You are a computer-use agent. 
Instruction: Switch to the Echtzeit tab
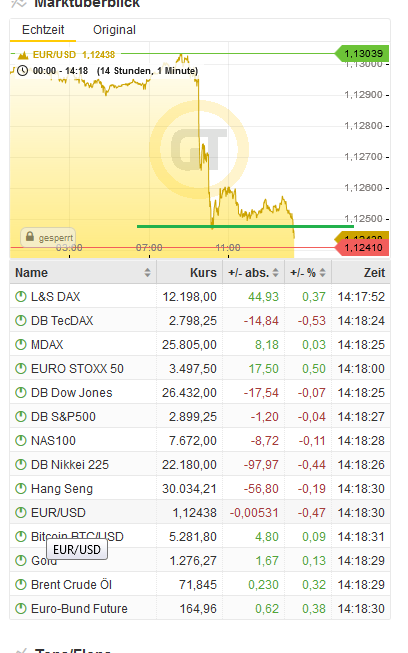[43, 30]
